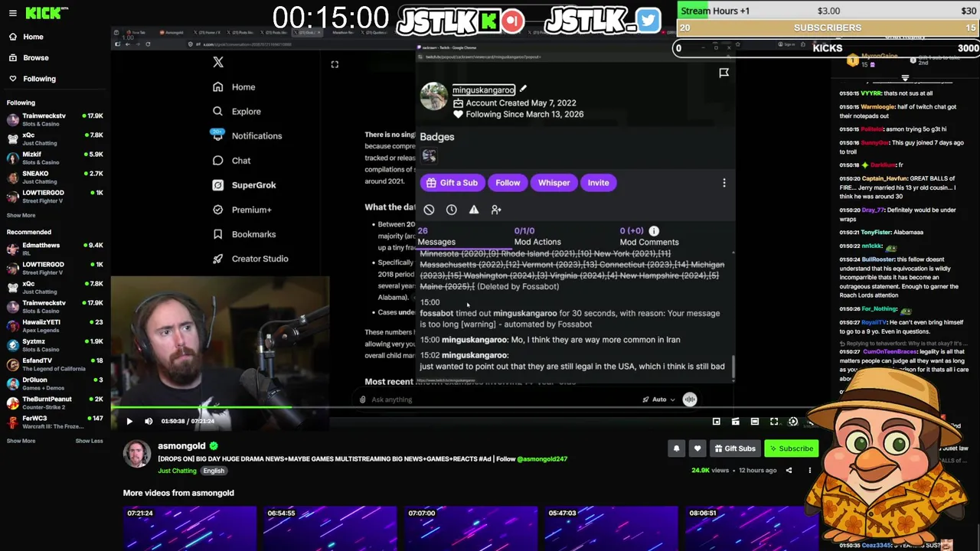Click heart follow button by Gift Subs
This screenshot has width=980, height=551.
coord(697,448)
